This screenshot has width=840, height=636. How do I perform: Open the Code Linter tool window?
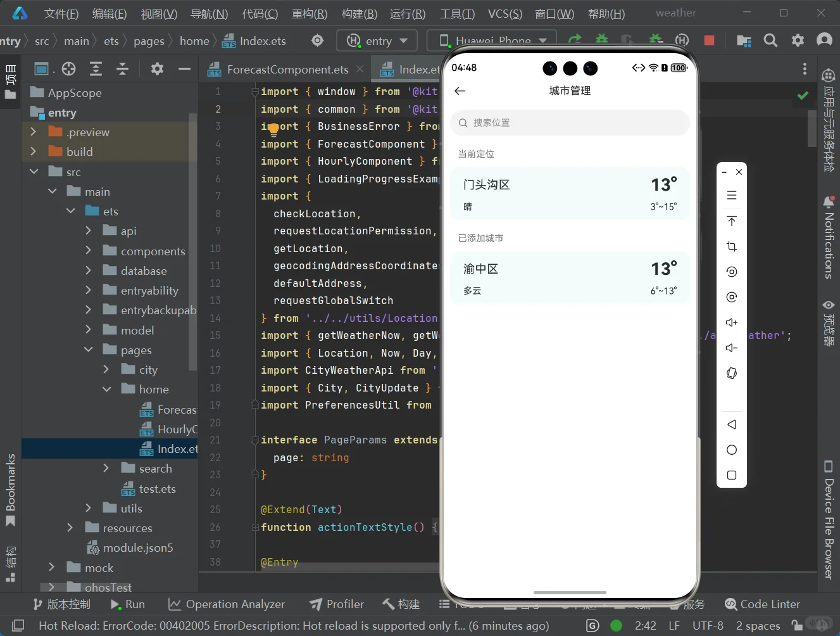(762, 604)
